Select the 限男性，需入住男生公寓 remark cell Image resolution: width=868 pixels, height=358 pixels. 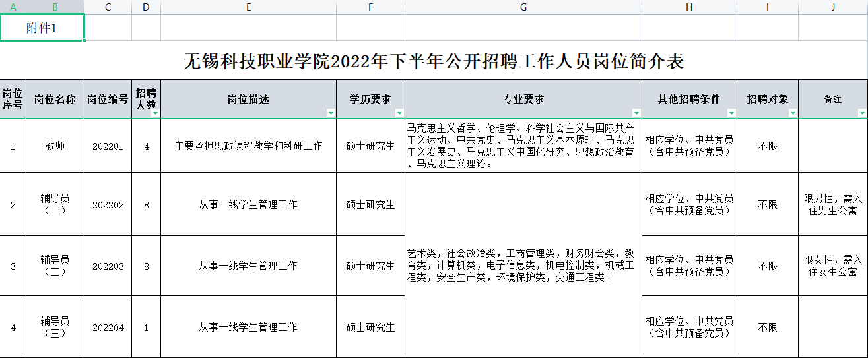[x=833, y=204]
